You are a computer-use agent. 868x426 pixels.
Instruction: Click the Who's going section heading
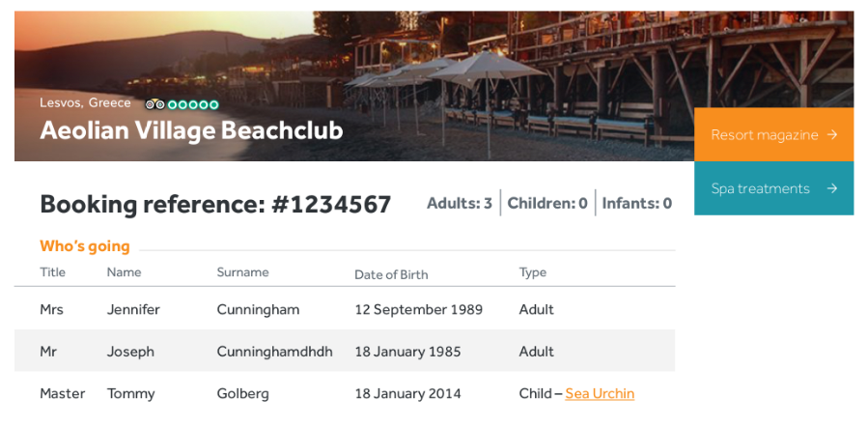(x=85, y=246)
